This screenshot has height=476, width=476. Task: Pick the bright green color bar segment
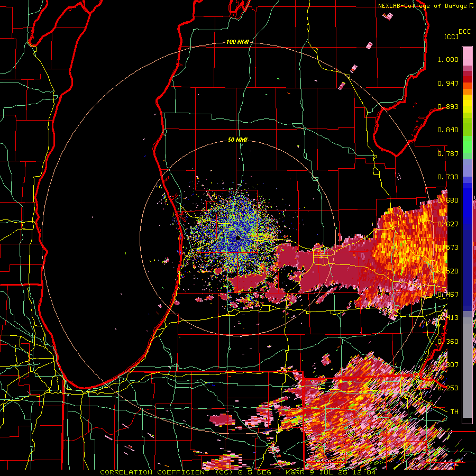[467, 143]
